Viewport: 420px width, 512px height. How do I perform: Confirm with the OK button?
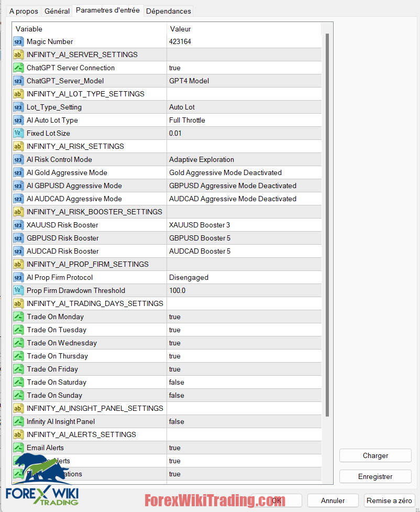pyautogui.click(x=277, y=500)
